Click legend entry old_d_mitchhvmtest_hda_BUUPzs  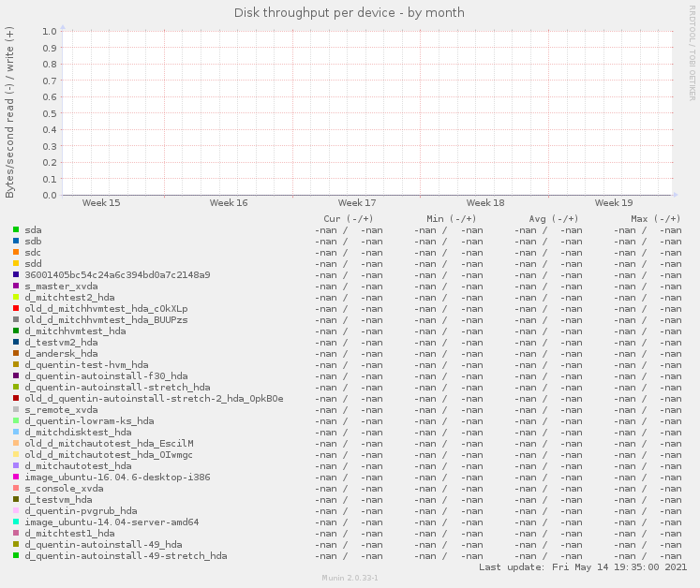[106, 320]
